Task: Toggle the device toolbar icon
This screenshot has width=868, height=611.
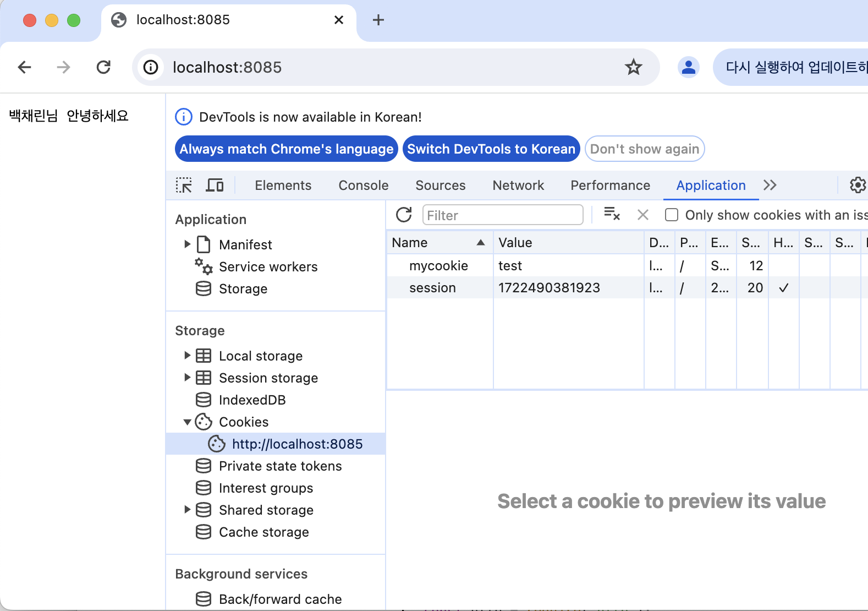Action: click(x=215, y=185)
